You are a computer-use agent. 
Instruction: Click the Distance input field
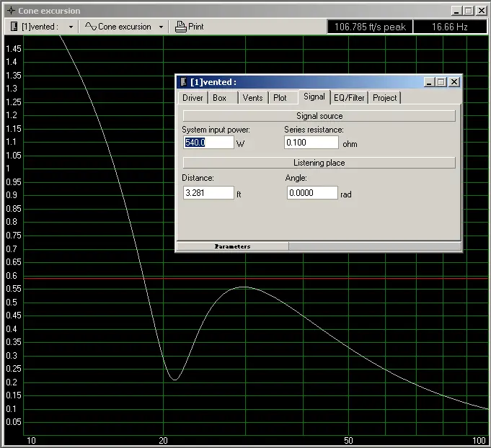click(208, 193)
